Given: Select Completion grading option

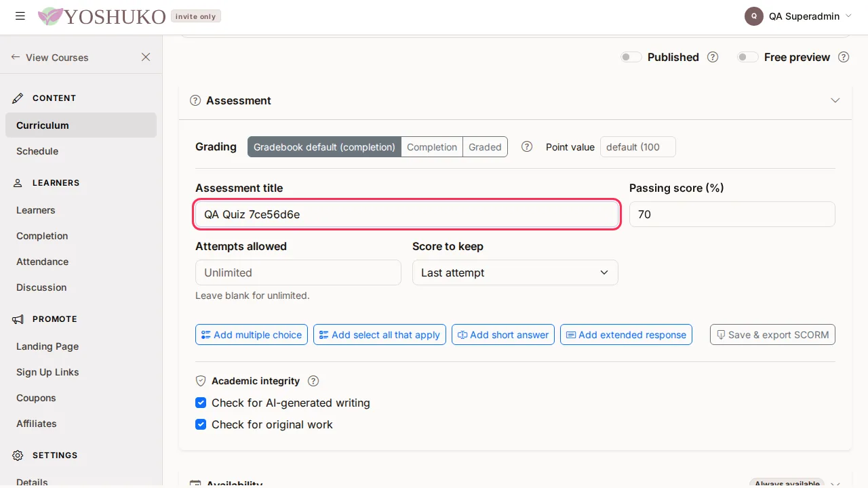Looking at the screenshot, I should (432, 147).
